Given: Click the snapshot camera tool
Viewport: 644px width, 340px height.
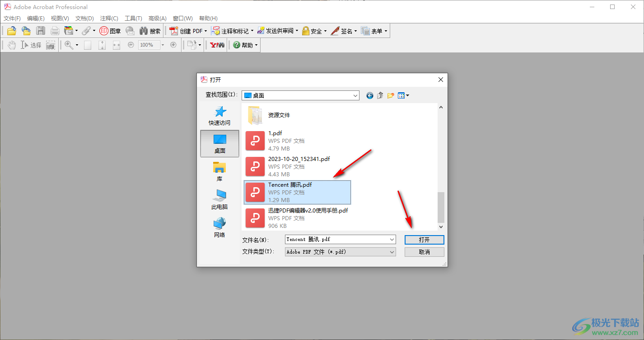Looking at the screenshot, I should (x=51, y=45).
